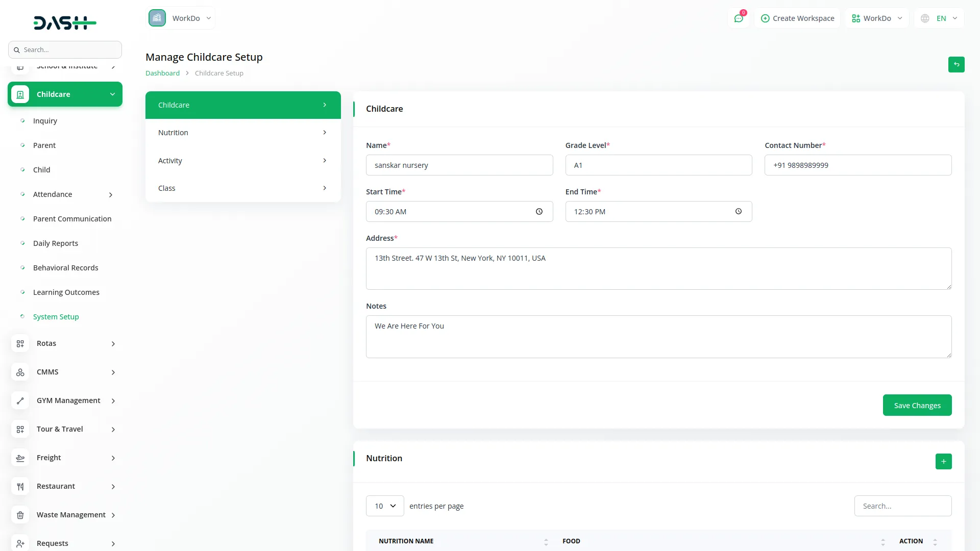
Task: Click the Contact Number input field
Action: 857,165
